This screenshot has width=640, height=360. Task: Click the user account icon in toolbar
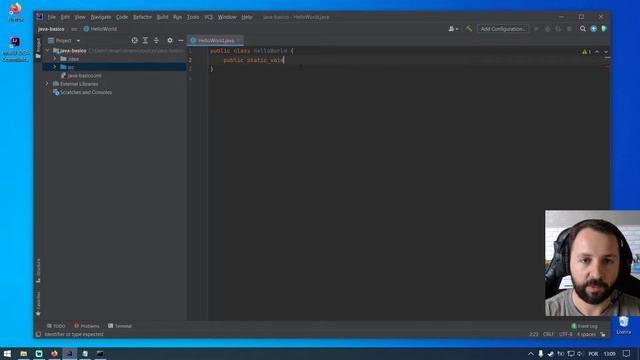pos(451,29)
